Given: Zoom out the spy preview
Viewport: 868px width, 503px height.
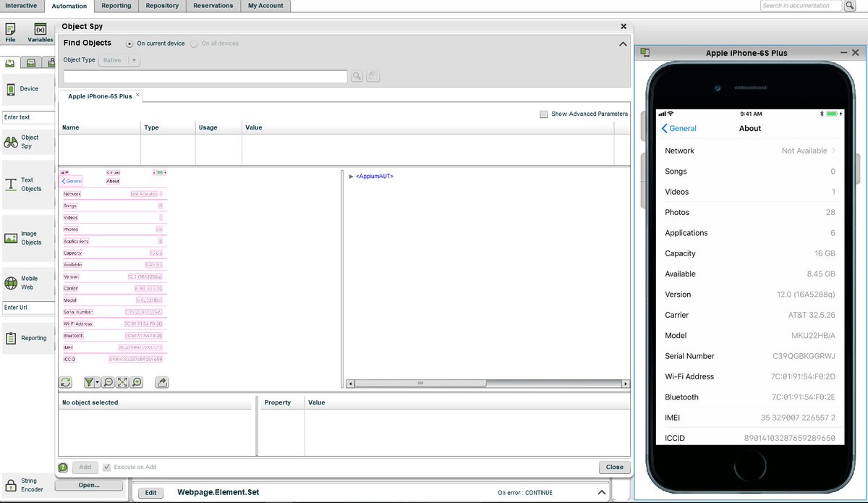Looking at the screenshot, I should click(108, 382).
